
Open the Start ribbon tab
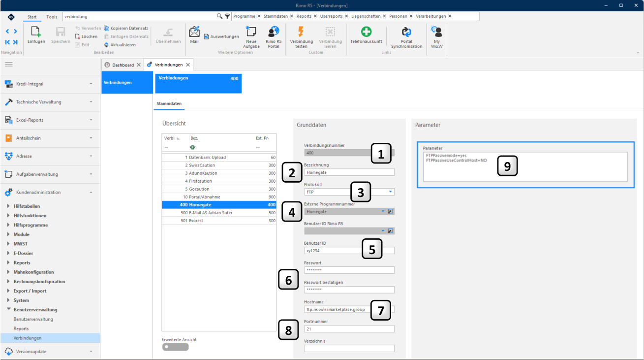(32, 17)
